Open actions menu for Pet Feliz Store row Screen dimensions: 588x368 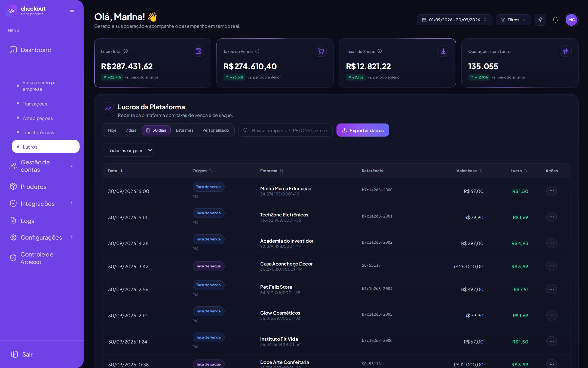click(x=552, y=289)
